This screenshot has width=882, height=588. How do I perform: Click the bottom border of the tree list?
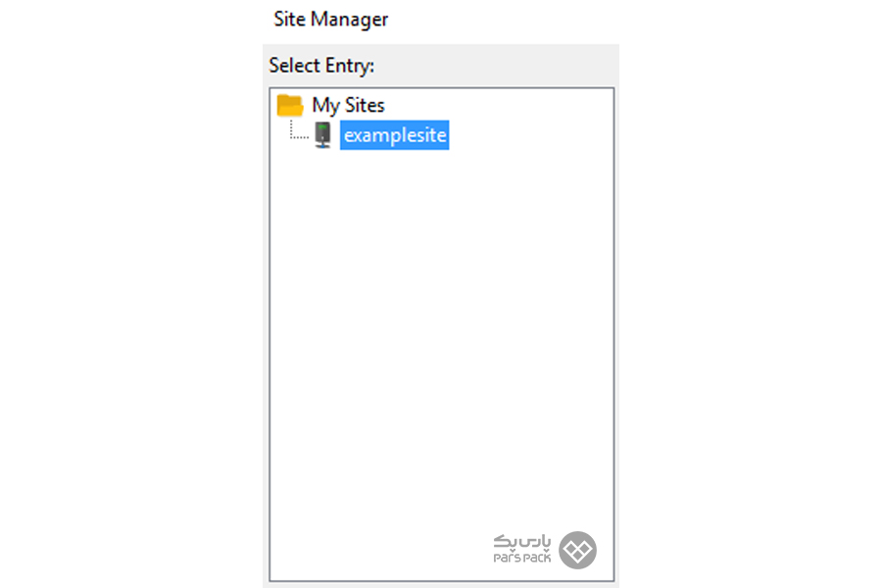point(442,581)
